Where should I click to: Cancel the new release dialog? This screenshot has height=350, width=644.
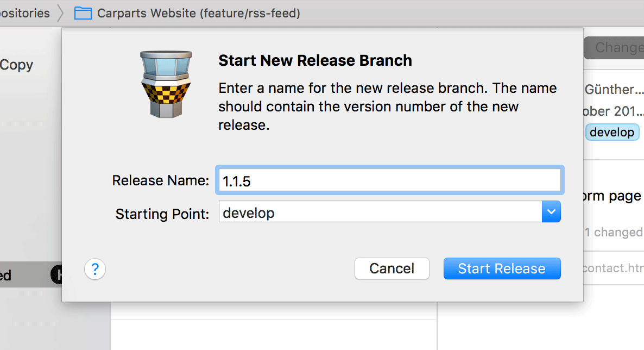coord(392,268)
